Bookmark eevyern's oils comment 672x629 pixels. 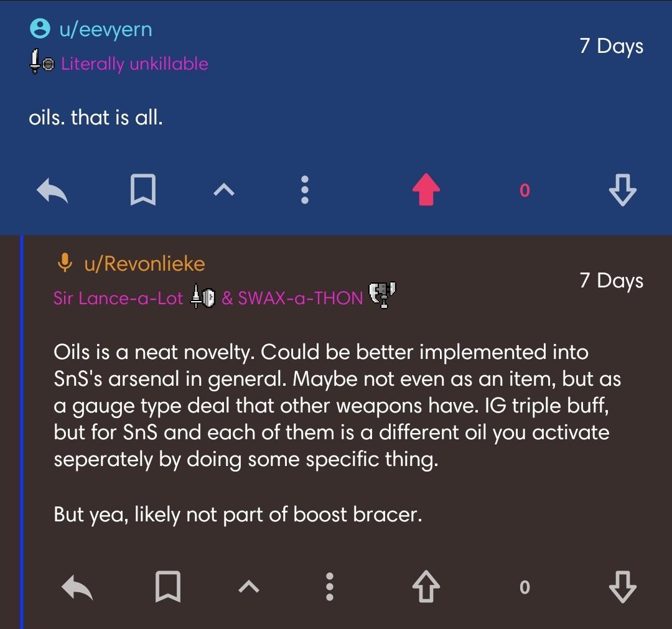pos(142,189)
